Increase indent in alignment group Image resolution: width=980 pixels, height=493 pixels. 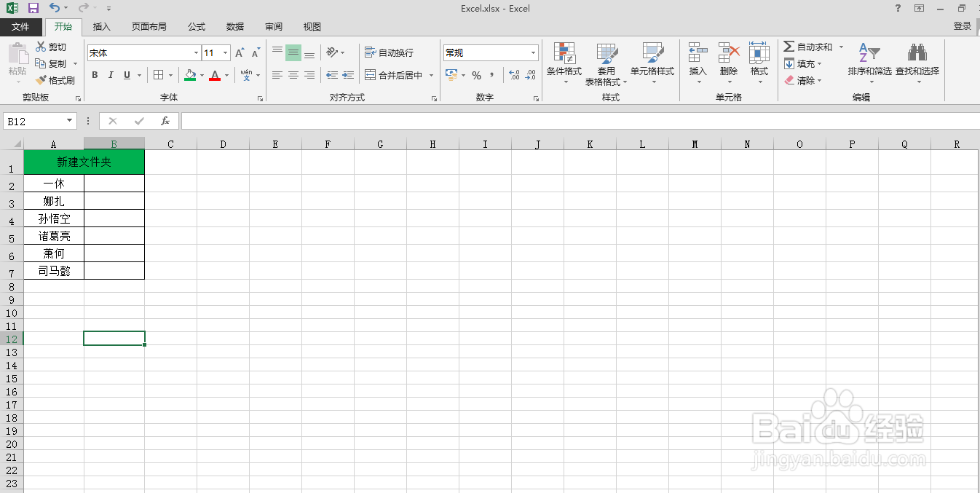(x=348, y=75)
